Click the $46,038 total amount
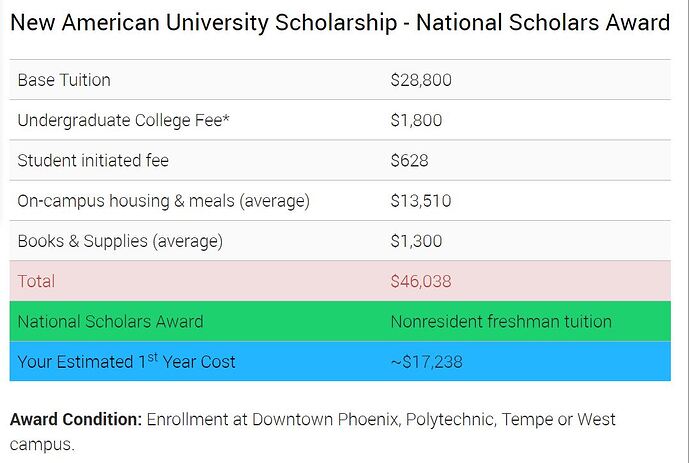This screenshot has height=463, width=690. [421, 281]
